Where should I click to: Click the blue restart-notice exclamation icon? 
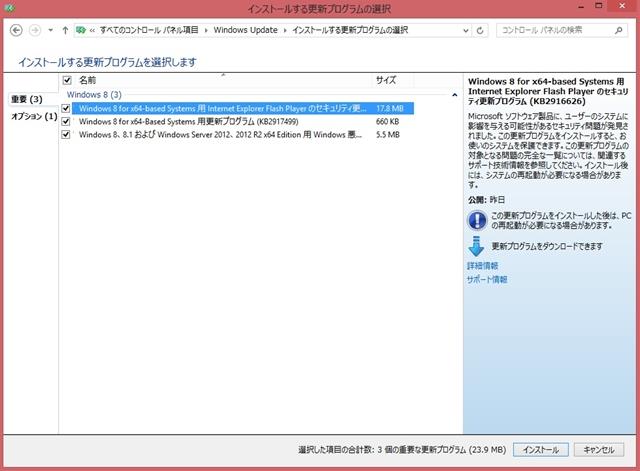click(476, 220)
